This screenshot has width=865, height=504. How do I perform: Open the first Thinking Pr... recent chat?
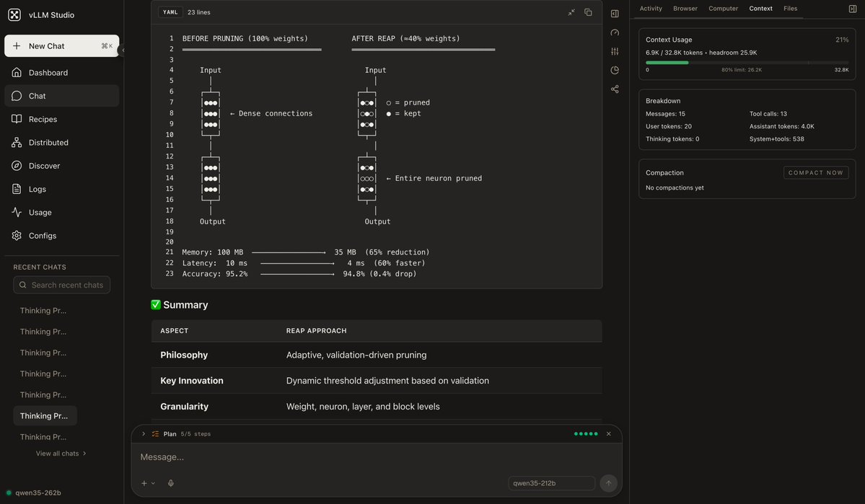pos(43,311)
